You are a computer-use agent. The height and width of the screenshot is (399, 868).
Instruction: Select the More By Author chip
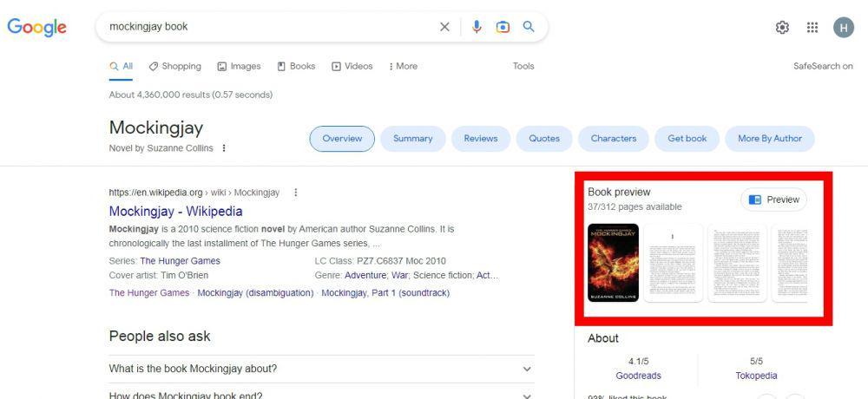pyautogui.click(x=769, y=139)
